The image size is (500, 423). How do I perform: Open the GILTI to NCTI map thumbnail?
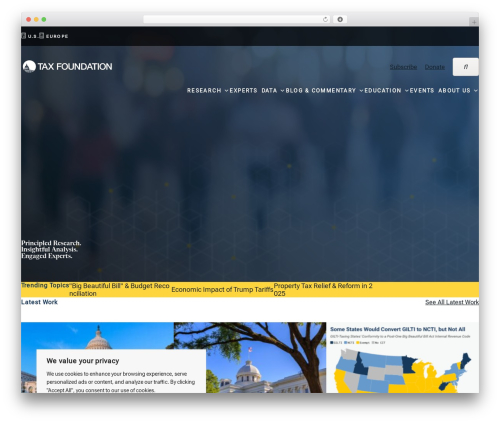(x=403, y=357)
